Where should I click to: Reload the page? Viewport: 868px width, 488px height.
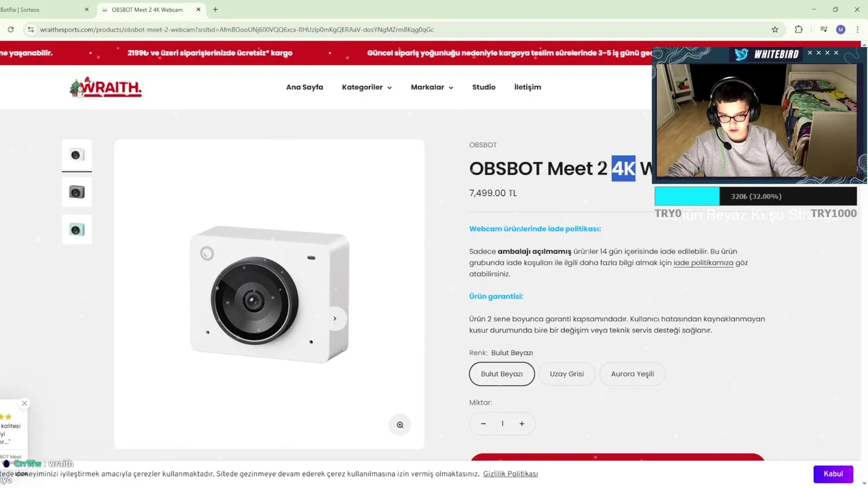[11, 30]
